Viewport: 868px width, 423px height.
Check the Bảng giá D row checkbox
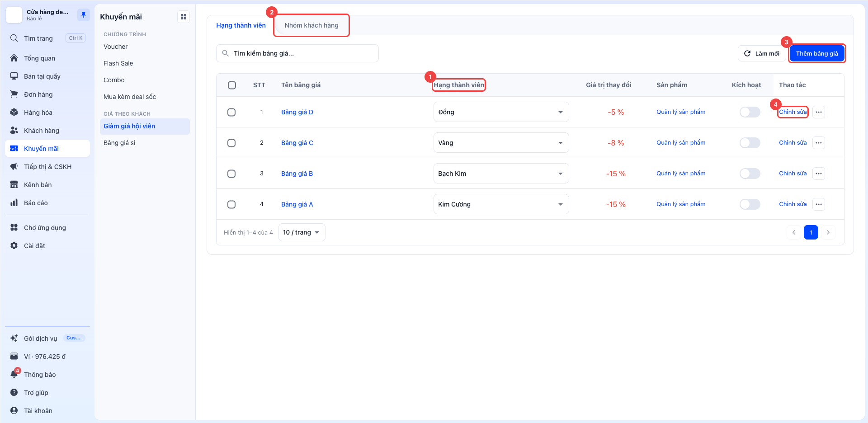point(231,112)
